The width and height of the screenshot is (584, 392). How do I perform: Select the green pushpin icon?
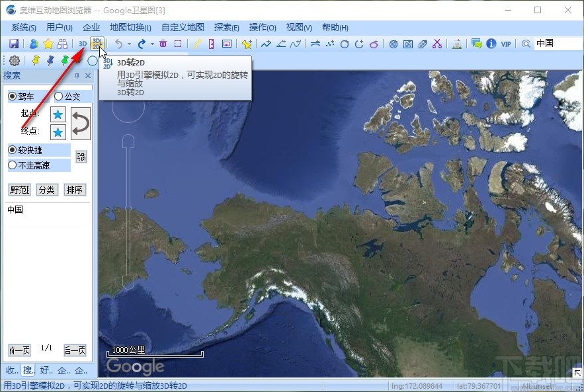(x=65, y=60)
